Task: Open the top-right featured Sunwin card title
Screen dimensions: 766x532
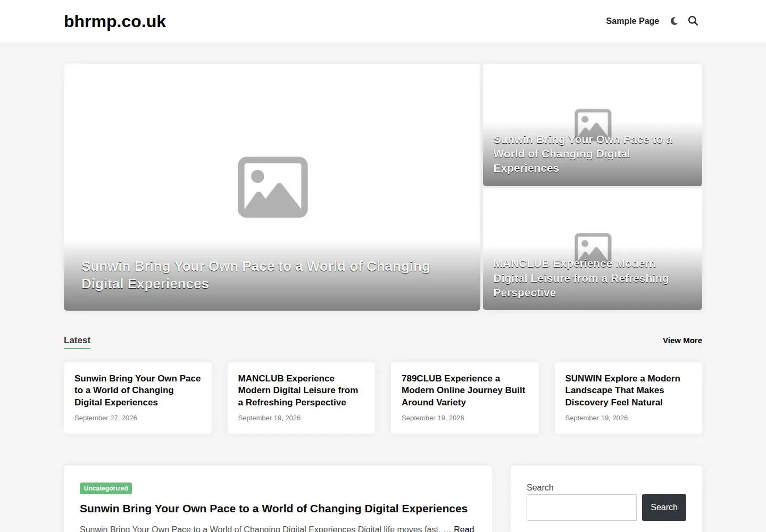Action: tap(582, 154)
